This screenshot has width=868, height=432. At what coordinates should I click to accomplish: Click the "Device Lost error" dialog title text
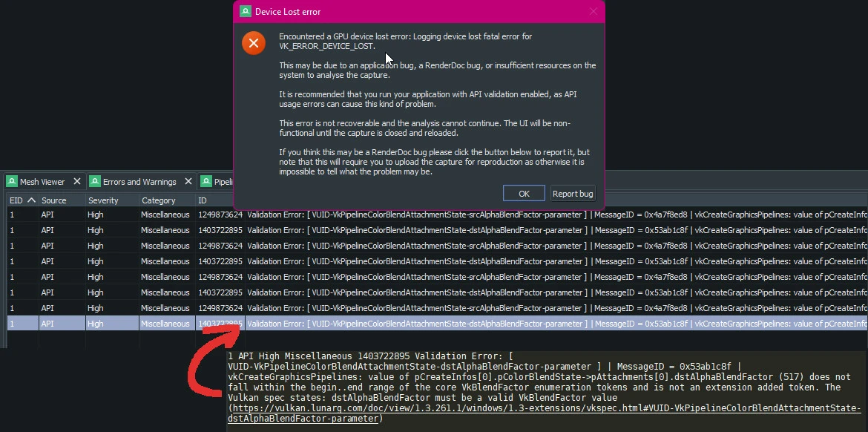pyautogui.click(x=288, y=12)
